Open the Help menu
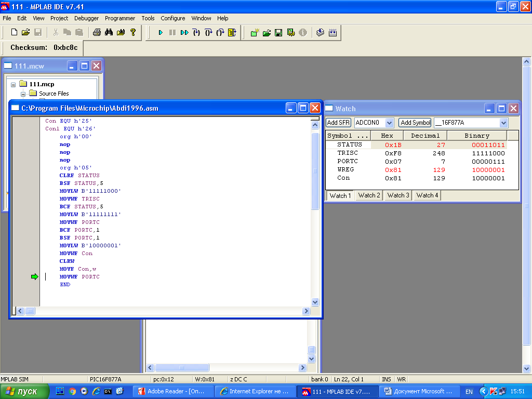 [222, 18]
